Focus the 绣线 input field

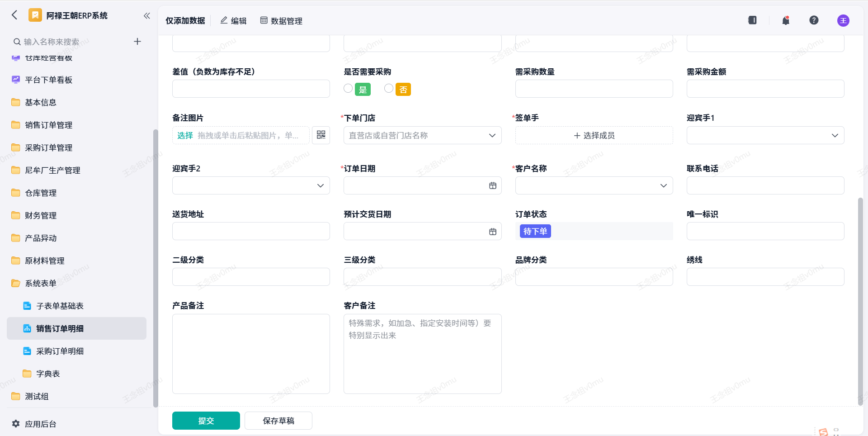(x=765, y=277)
